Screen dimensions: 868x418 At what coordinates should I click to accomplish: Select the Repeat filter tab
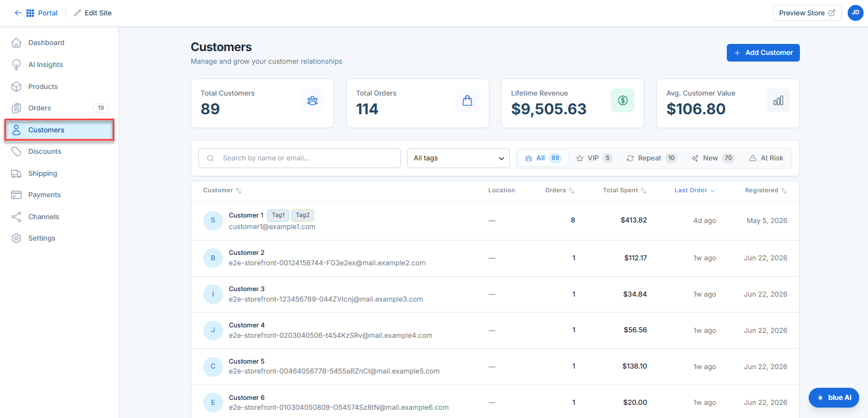pyautogui.click(x=652, y=158)
